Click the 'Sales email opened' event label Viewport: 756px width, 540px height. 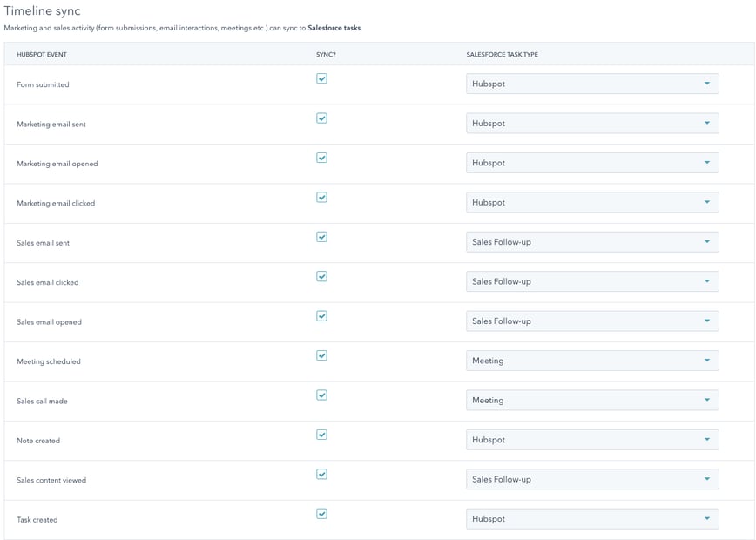49,321
